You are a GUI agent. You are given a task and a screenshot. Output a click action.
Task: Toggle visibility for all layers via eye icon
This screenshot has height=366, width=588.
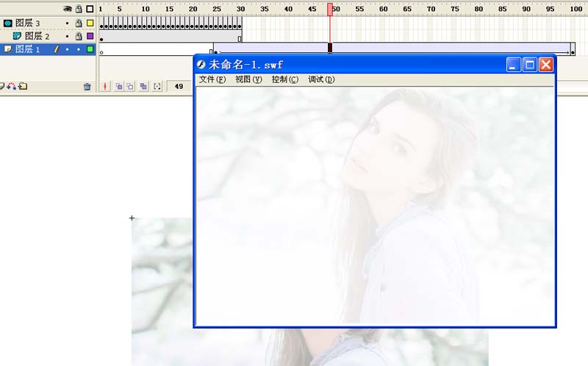pos(68,9)
